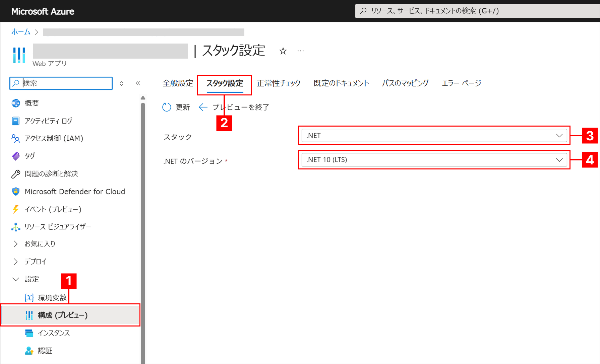Click the ホーム breadcrumb link
Image resolution: width=600 pixels, height=364 pixels.
[x=21, y=32]
